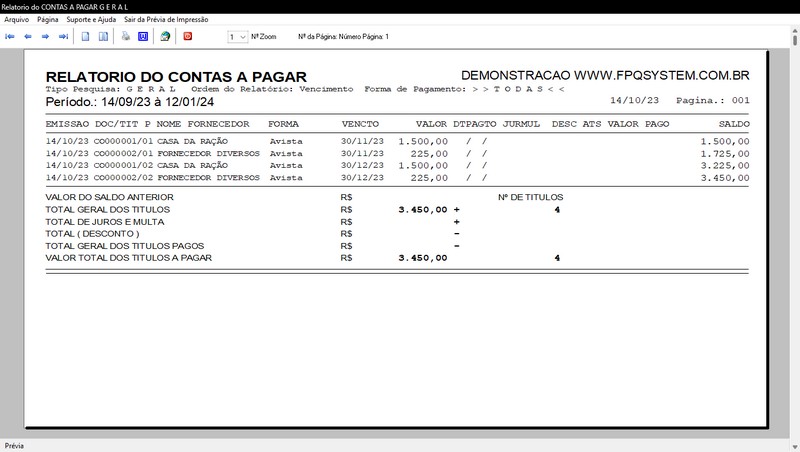Image resolution: width=800 pixels, height=452 pixels.
Task: Go to the next page arrow
Action: [45, 37]
